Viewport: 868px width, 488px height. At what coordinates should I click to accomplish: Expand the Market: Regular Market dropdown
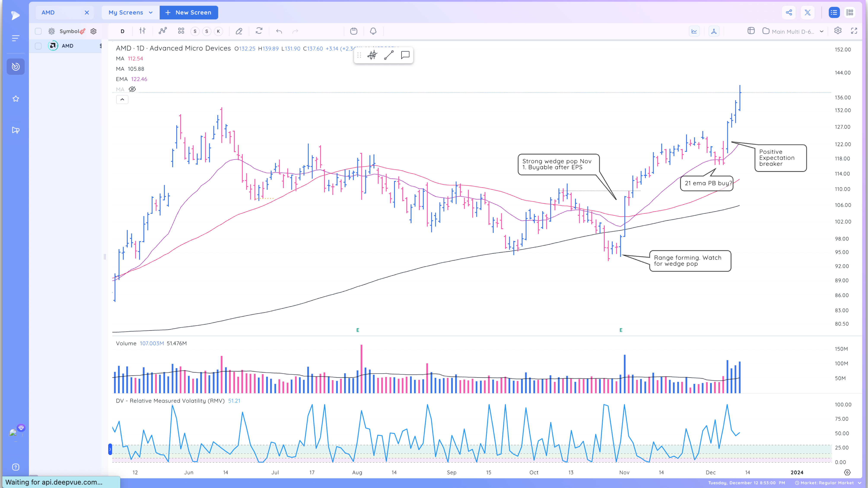pyautogui.click(x=828, y=483)
